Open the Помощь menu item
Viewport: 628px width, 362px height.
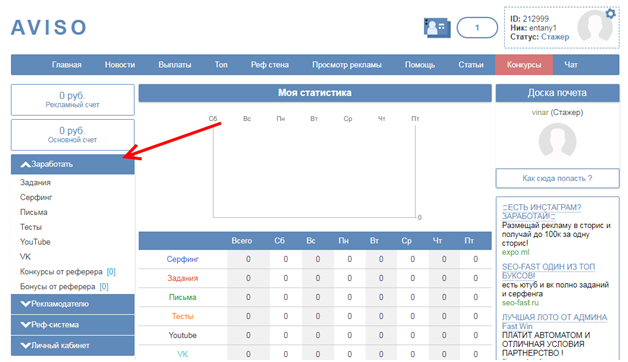pos(420,65)
